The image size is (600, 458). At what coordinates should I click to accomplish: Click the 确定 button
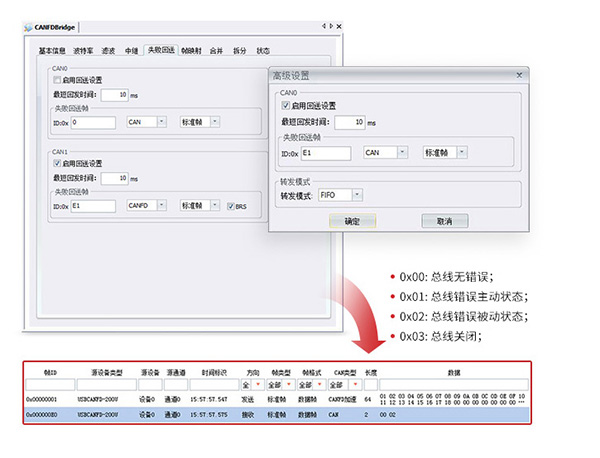coord(352,221)
